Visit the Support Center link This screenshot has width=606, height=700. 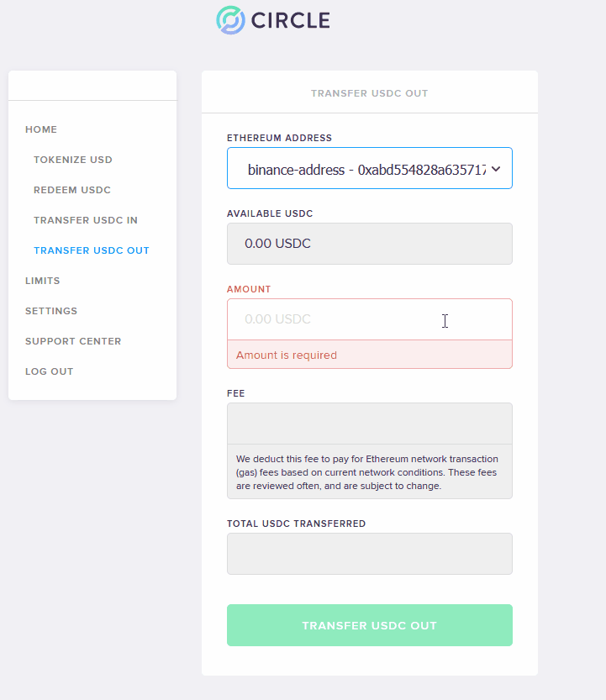tap(73, 341)
